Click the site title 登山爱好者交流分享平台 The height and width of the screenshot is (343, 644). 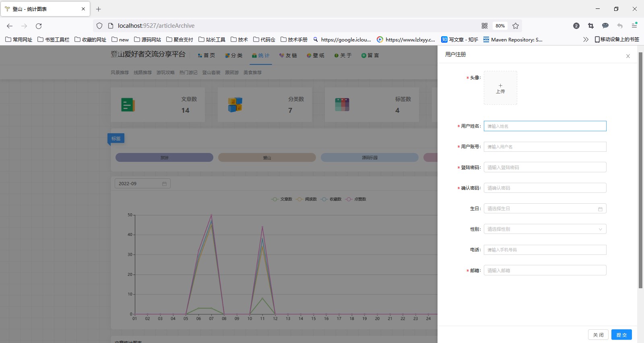148,54
